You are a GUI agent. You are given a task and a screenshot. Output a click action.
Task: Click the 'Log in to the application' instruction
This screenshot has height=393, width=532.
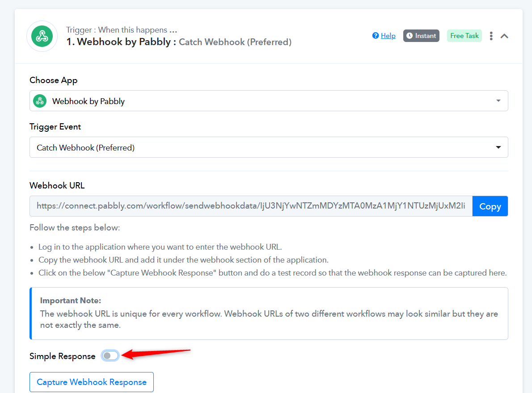[x=160, y=247]
